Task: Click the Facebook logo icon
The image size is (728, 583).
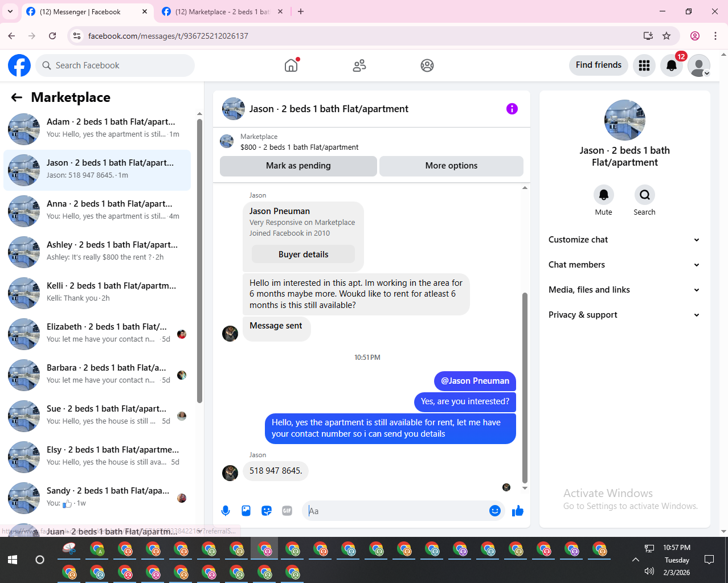Action: point(19,65)
